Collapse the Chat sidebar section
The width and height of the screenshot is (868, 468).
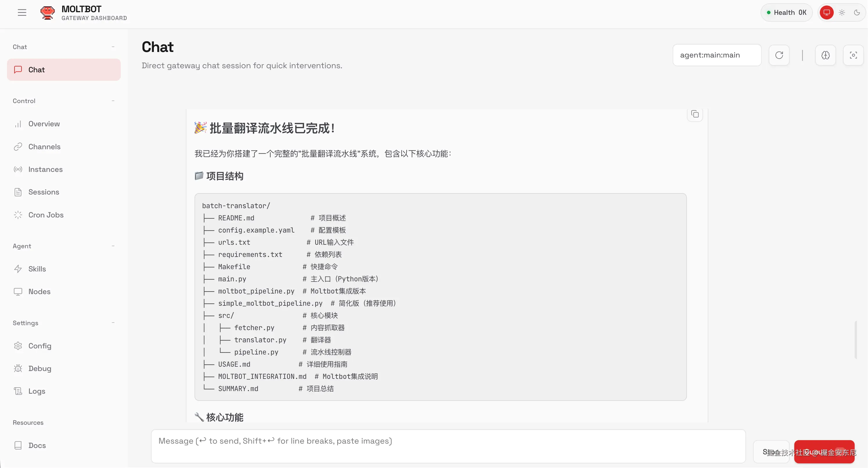click(x=113, y=47)
